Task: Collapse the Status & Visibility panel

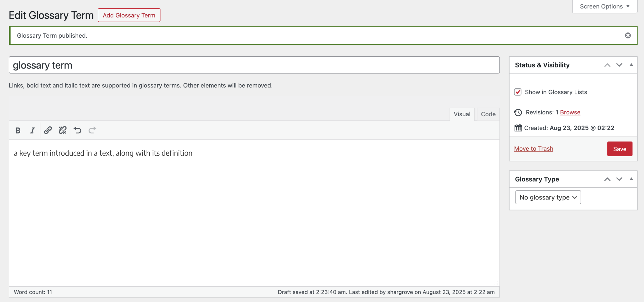Action: (x=631, y=65)
